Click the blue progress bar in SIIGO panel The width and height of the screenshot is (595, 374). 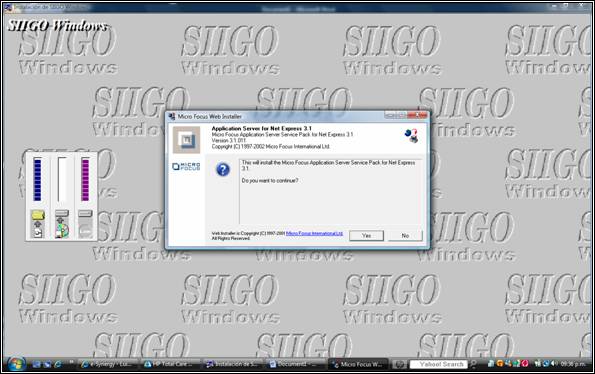37,179
